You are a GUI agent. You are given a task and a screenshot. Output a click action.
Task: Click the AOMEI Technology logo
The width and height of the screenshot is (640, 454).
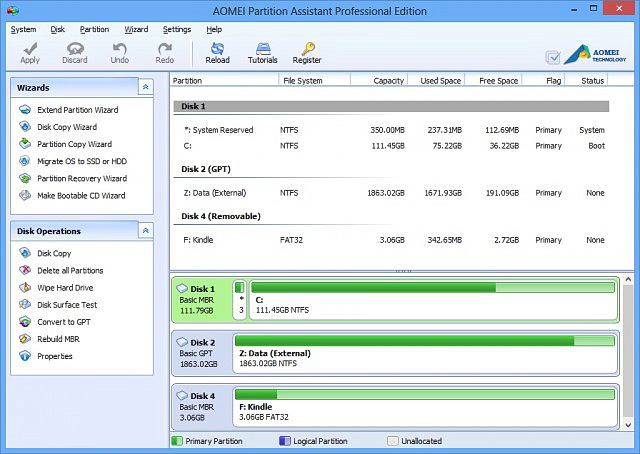[x=595, y=55]
